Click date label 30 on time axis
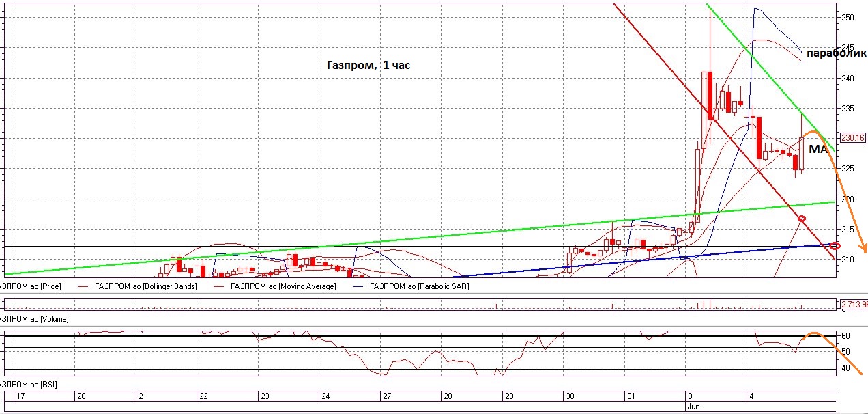Screen dimensions: 868x414 pos(569,396)
